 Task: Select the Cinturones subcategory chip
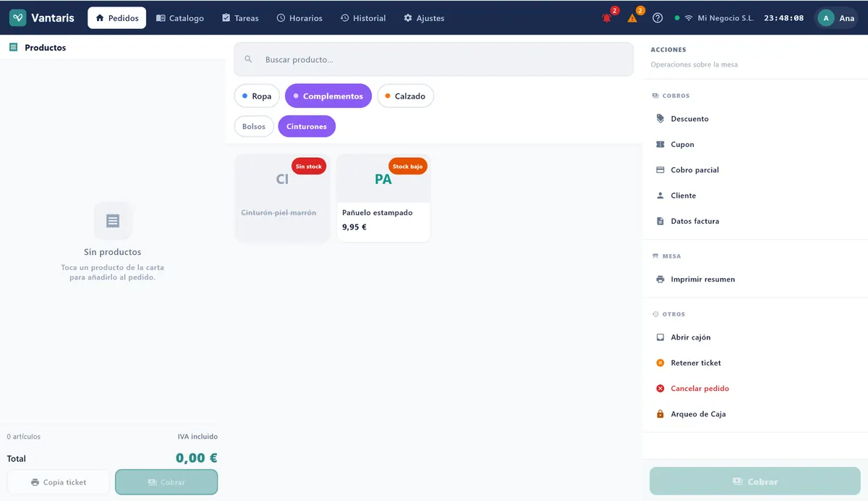pyautogui.click(x=307, y=127)
